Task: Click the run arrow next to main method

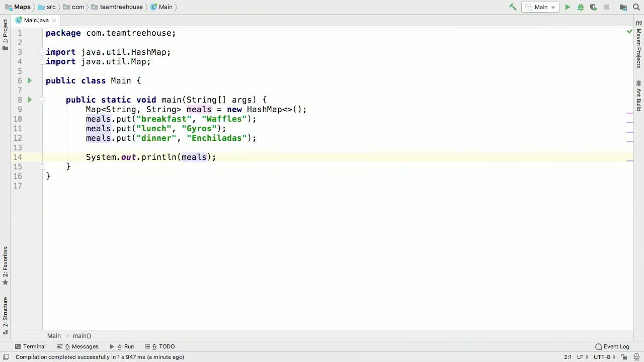Action: (29, 100)
